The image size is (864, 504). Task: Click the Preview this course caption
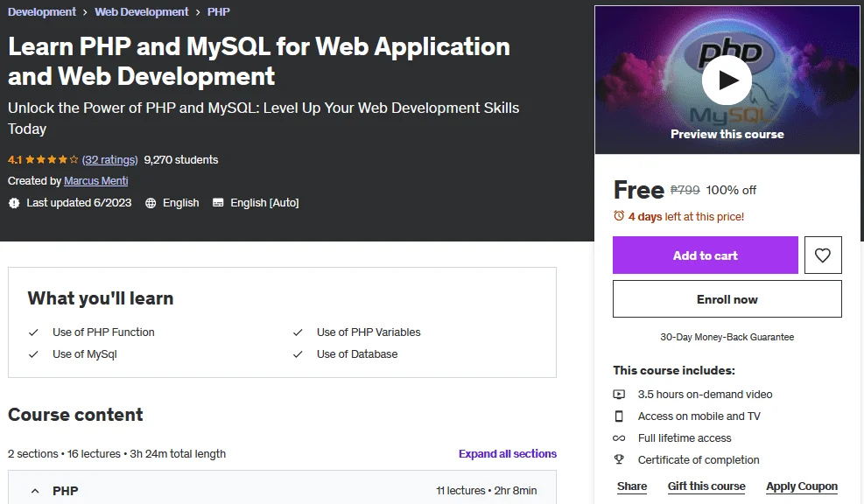727,134
